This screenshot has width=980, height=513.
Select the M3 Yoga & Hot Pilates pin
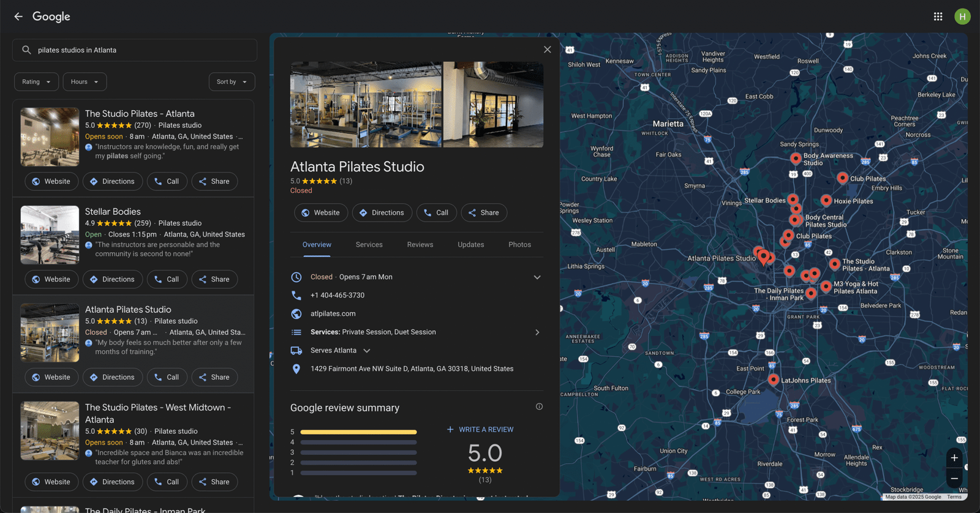tap(826, 286)
